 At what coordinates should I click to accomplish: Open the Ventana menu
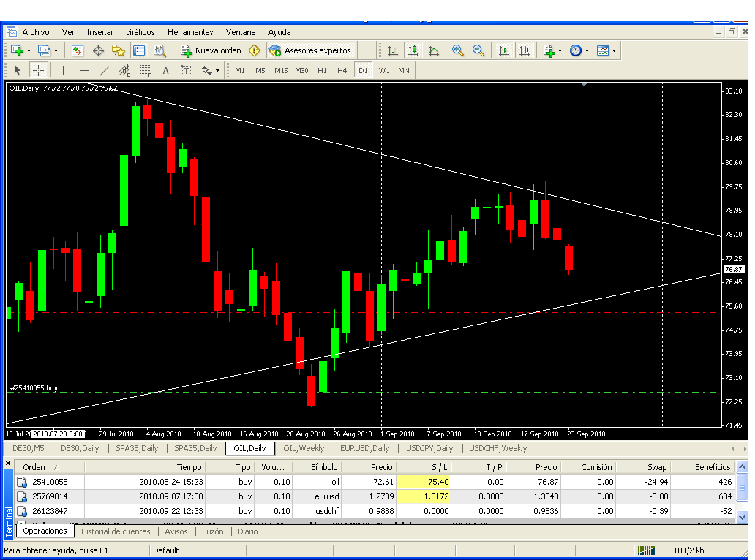click(x=240, y=32)
